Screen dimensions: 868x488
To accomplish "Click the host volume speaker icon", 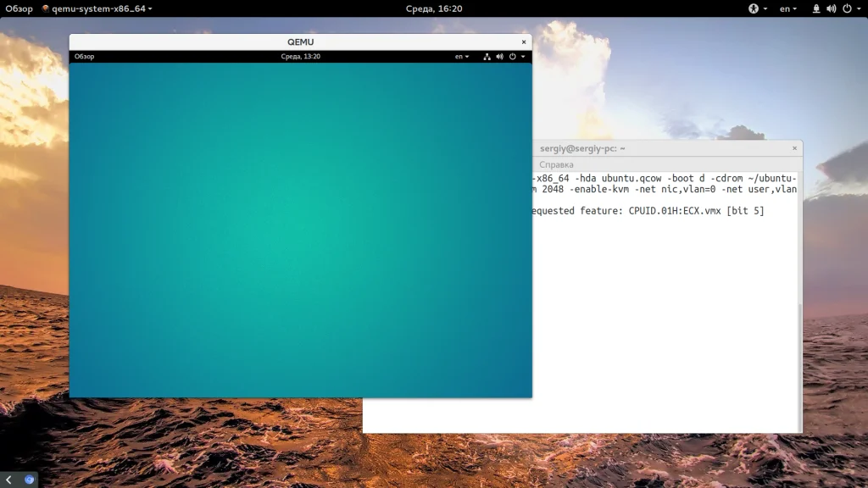I will [831, 8].
